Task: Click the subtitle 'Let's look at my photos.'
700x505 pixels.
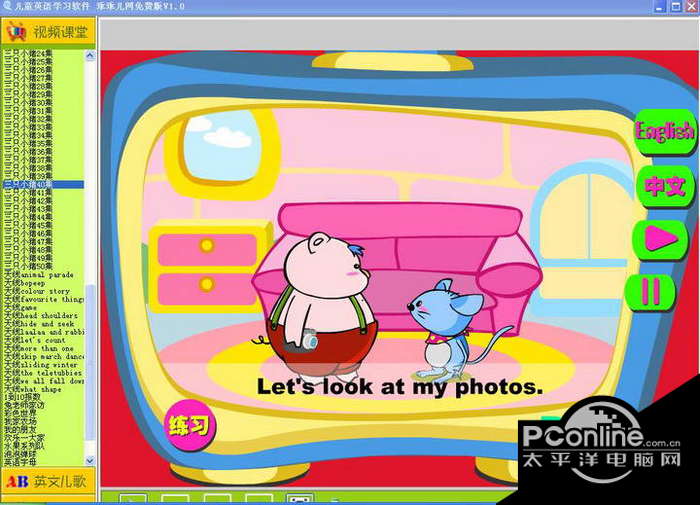Action: [400, 387]
